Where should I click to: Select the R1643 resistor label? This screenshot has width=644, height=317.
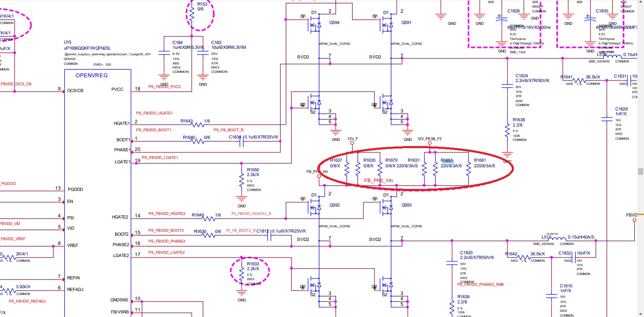(187, 121)
